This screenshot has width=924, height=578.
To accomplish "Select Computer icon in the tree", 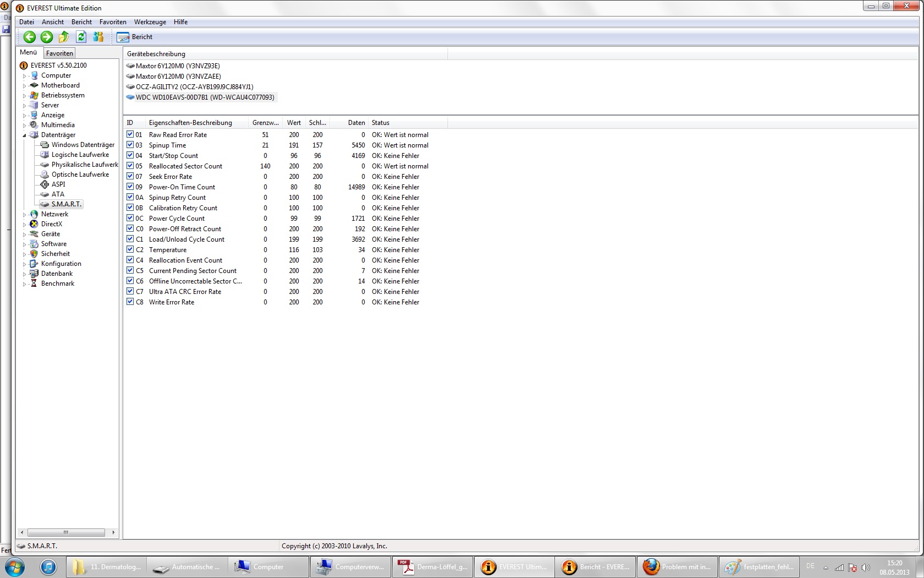I will pyautogui.click(x=35, y=75).
